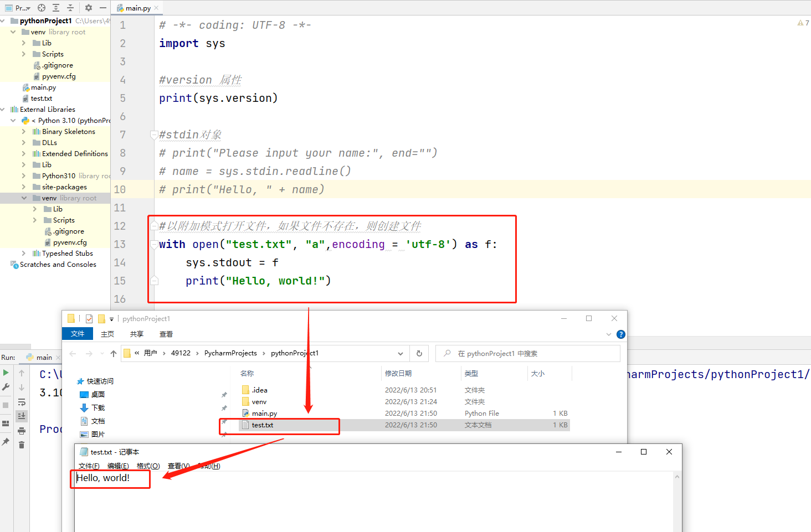Toggle soft-wrap in Run console

tap(22, 402)
